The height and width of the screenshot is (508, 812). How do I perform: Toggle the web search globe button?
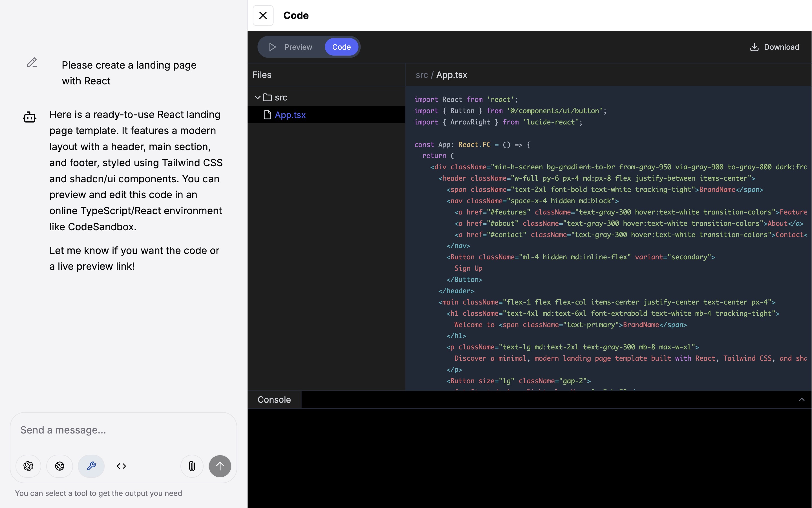[x=60, y=466]
